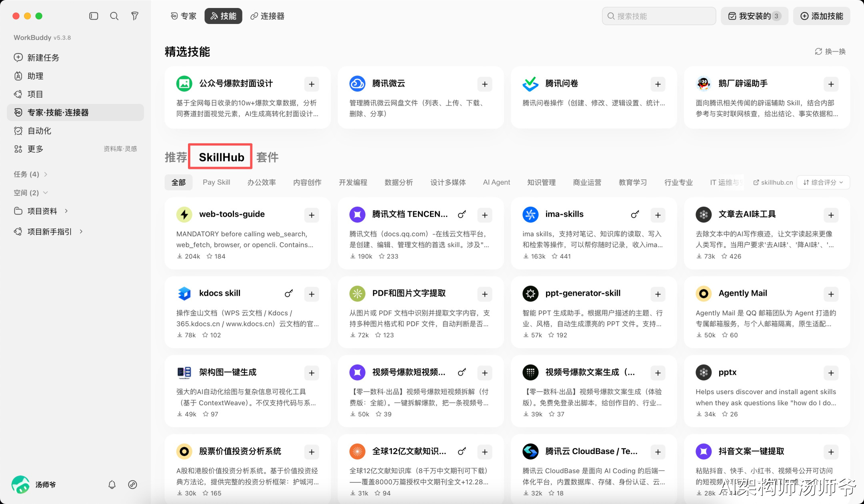Open notifications bell icon
Screen dimensions: 864x504
pyautogui.click(x=112, y=484)
